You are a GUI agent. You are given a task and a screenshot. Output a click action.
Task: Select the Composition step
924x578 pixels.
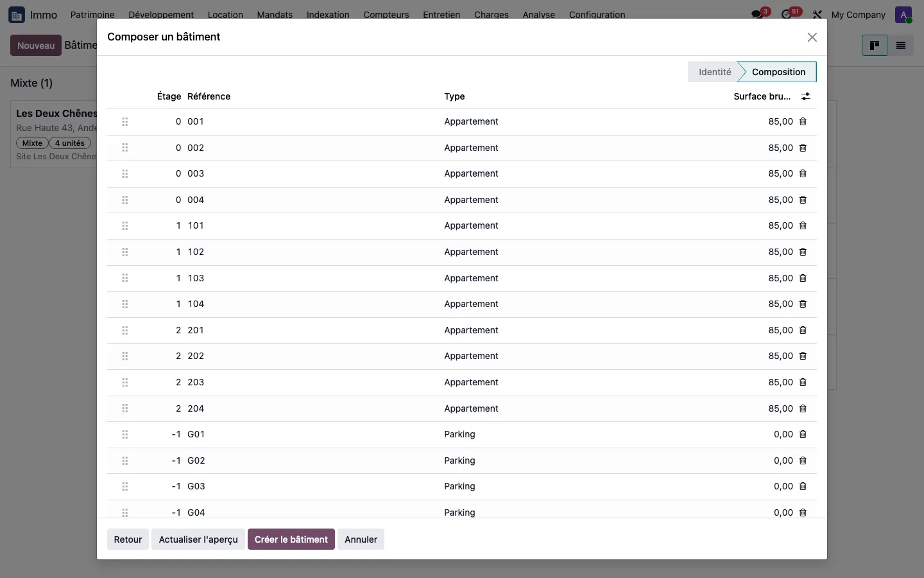[778, 72]
